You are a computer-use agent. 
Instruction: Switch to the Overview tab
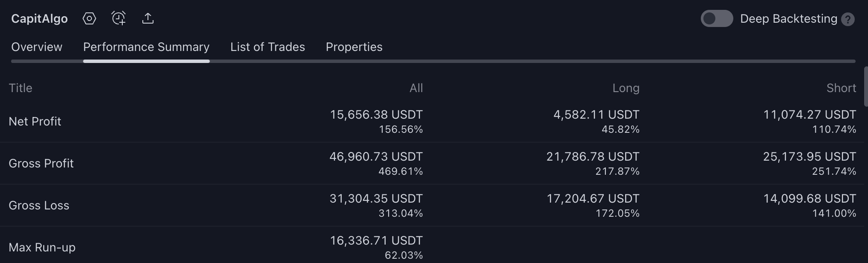point(37,47)
